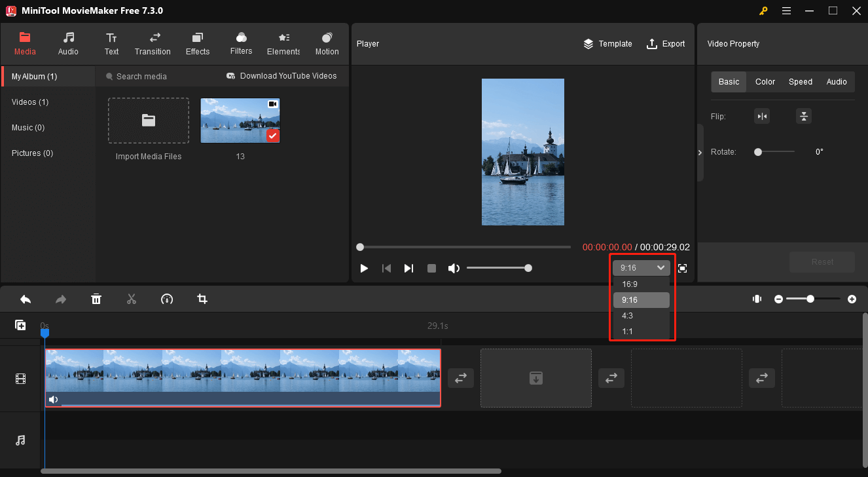The width and height of the screenshot is (868, 477).
Task: Undo the last action
Action: [26, 299]
